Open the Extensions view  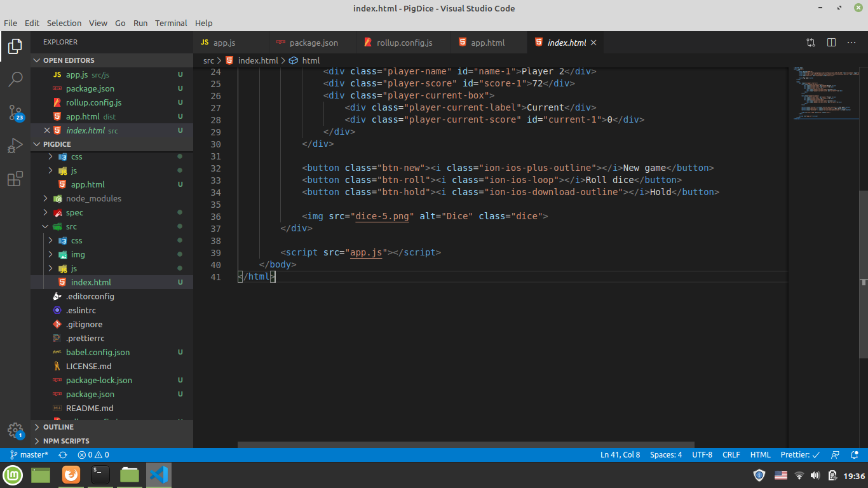(x=15, y=179)
